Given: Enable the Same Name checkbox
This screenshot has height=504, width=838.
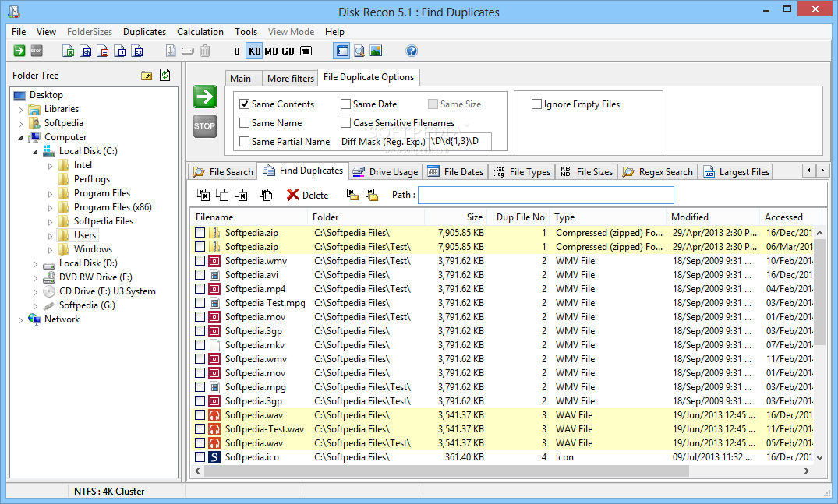Looking at the screenshot, I should tap(244, 123).
